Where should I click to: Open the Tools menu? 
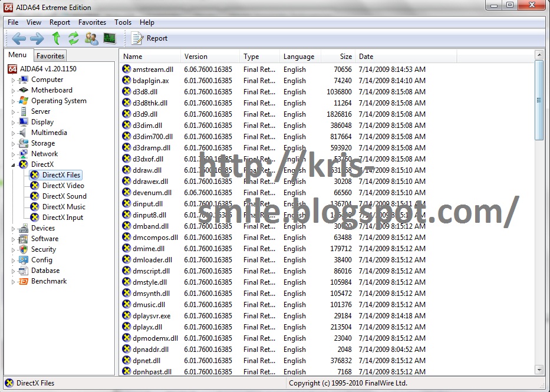tap(123, 22)
